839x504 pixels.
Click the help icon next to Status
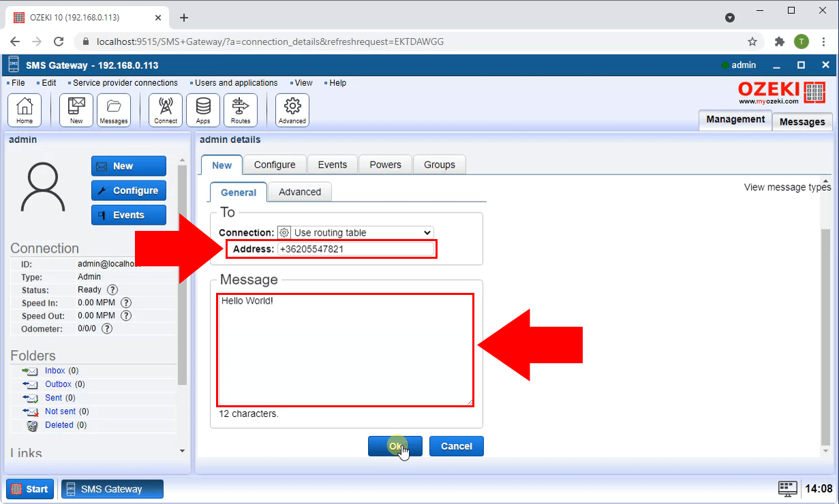[x=112, y=290]
